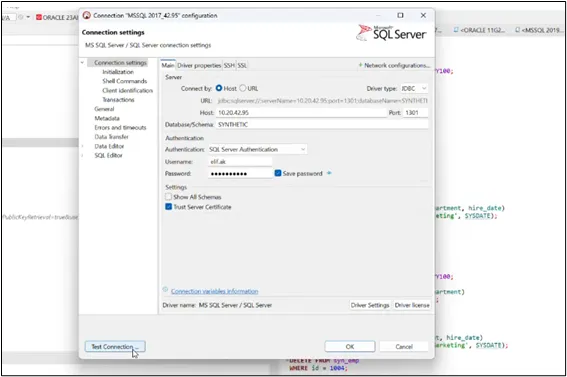Viewport: 567px width, 377px height.
Task: Click the Connection variables info icon
Action: tap(165, 290)
